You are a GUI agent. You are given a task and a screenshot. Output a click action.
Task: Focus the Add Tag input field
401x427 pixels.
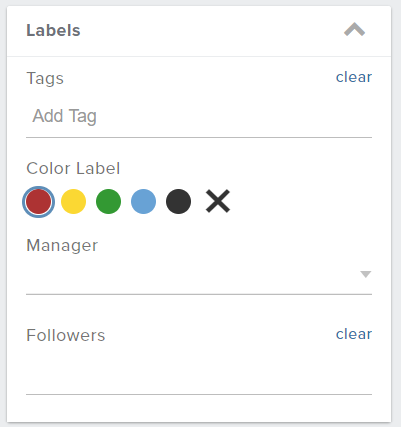coord(199,116)
